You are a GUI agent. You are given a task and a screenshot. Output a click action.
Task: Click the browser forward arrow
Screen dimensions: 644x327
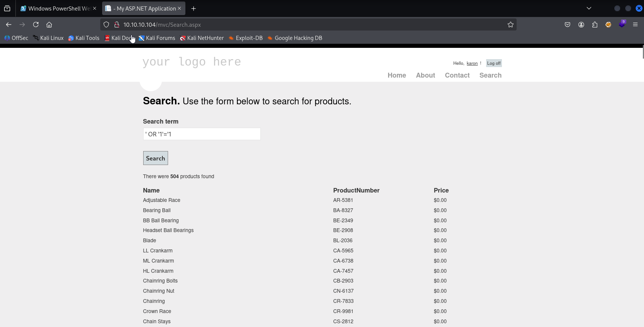click(22, 24)
